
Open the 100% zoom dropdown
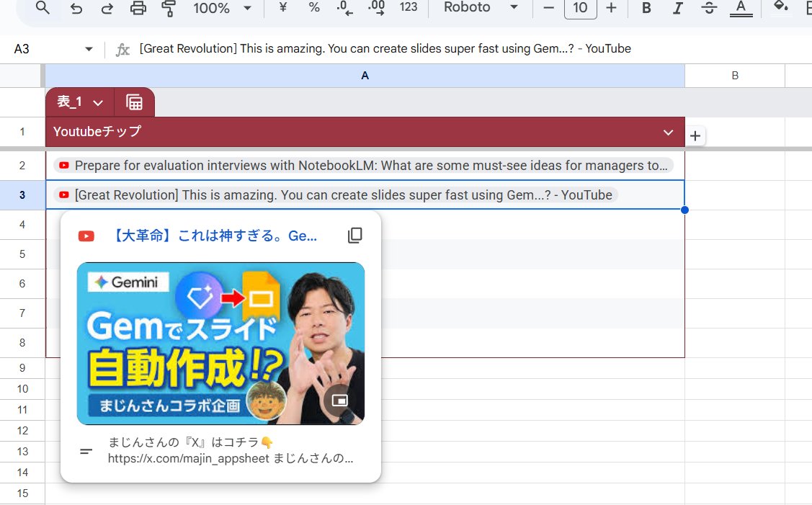click(x=222, y=9)
